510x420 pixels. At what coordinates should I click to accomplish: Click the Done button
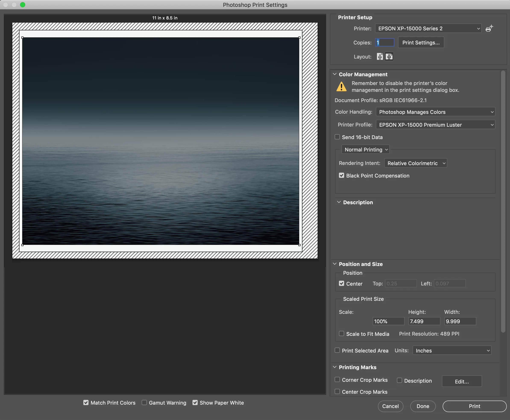pos(423,406)
